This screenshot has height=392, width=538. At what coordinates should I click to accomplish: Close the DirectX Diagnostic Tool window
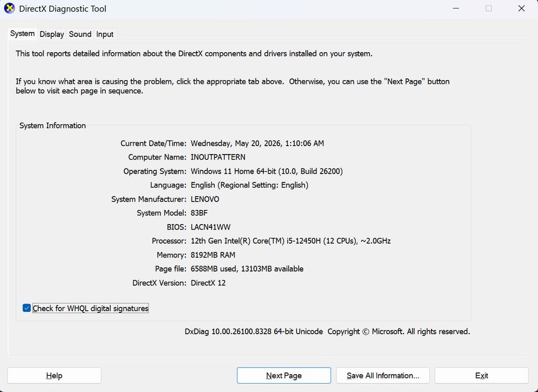(522, 8)
